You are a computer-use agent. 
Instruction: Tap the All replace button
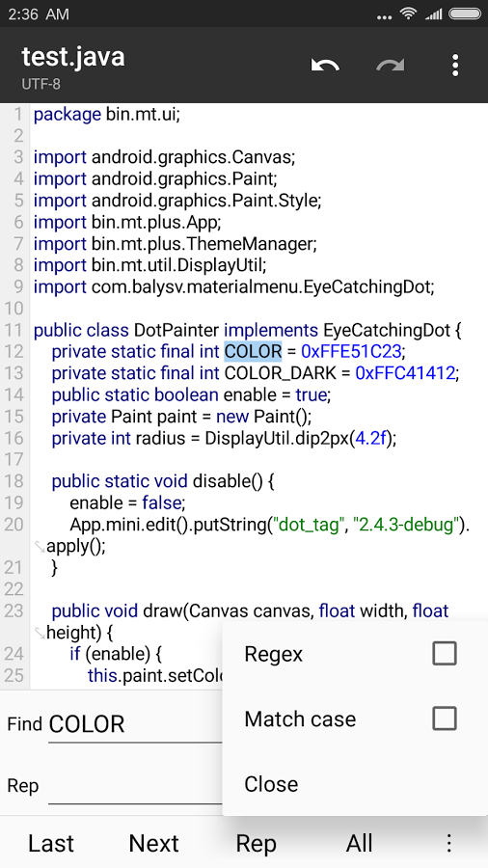pyautogui.click(x=359, y=844)
